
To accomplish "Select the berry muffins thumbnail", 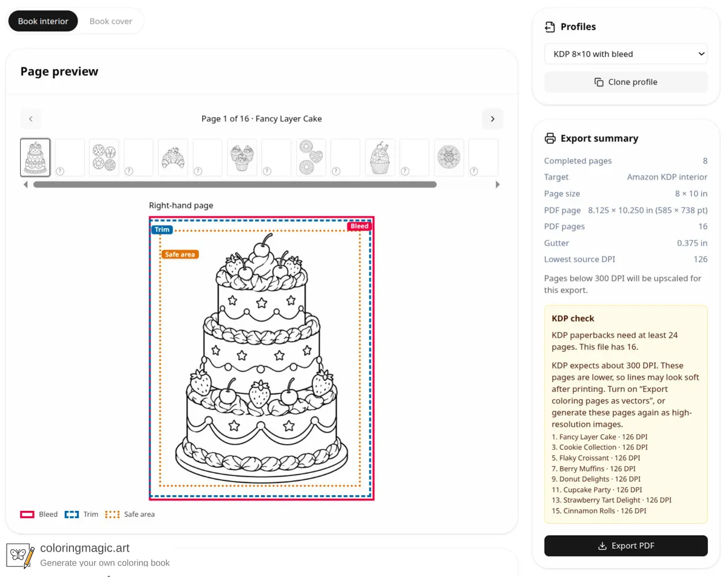I will [242, 158].
